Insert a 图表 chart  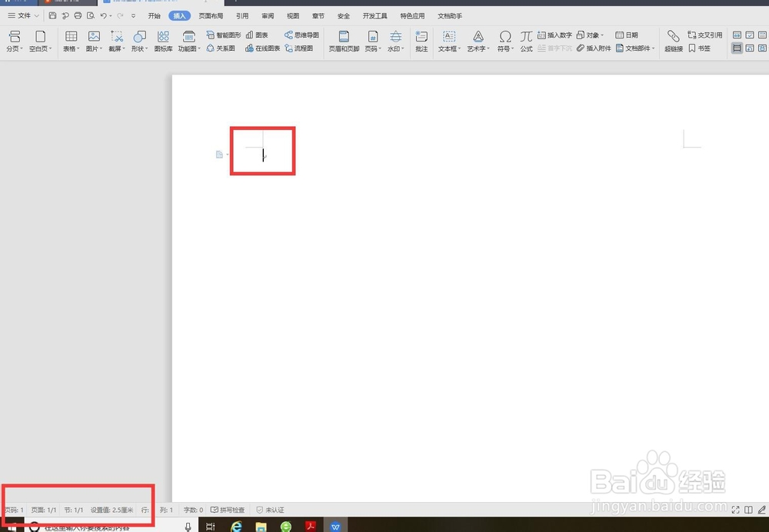click(x=257, y=35)
